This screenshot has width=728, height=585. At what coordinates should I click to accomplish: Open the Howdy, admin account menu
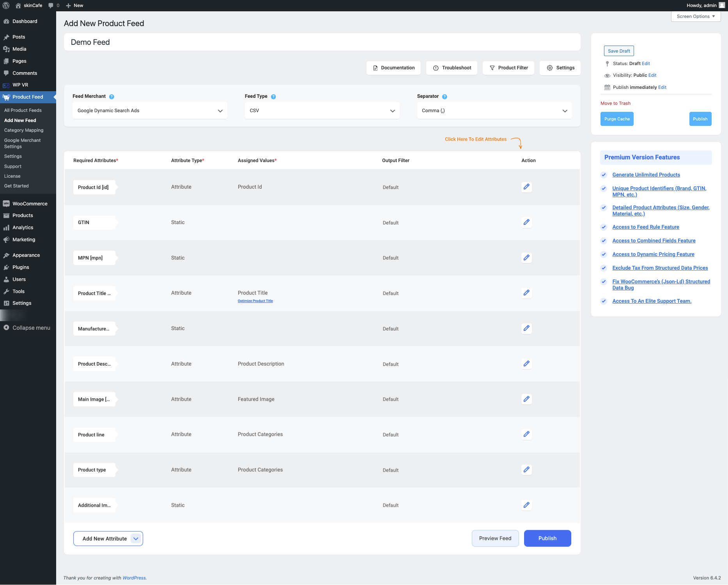point(705,5)
